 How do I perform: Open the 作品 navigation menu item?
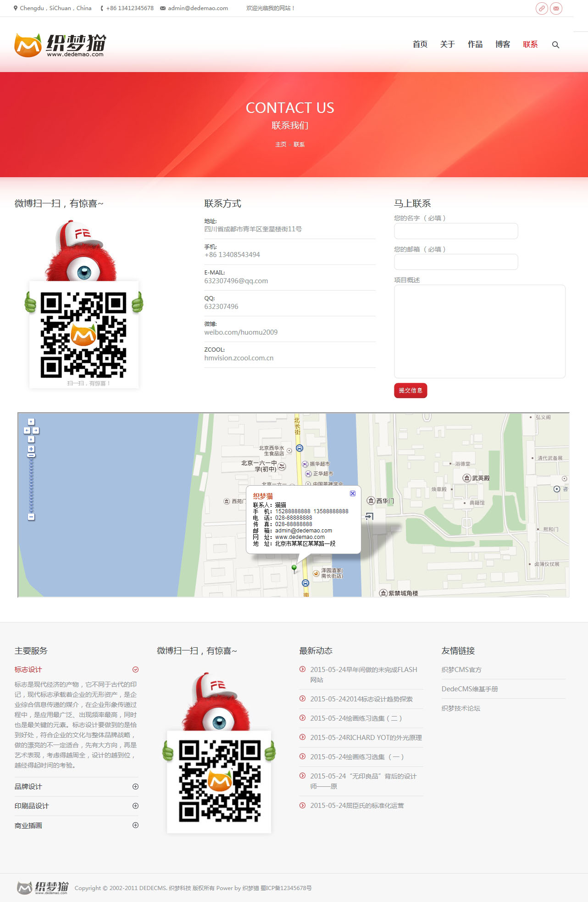pyautogui.click(x=475, y=45)
